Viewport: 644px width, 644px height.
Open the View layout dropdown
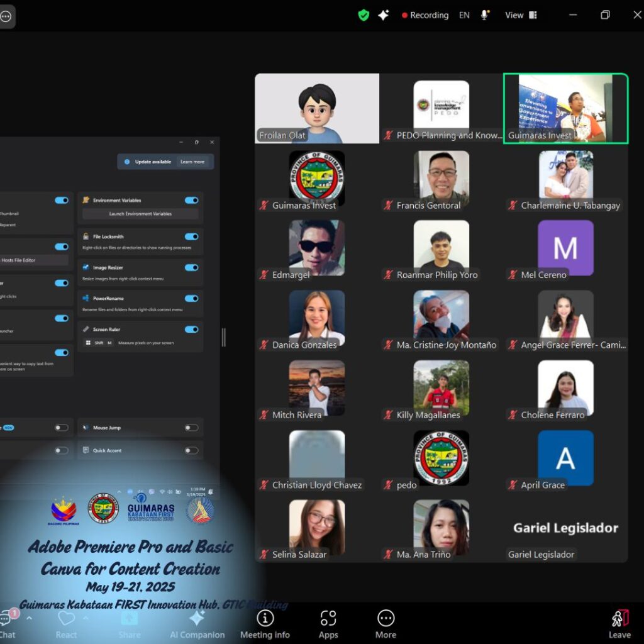point(521,15)
